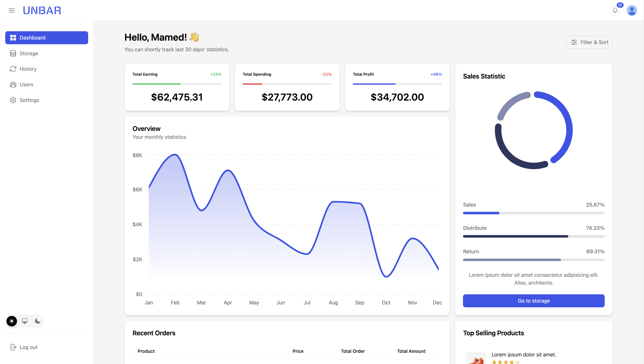Click the Sales progress bar
Viewport: 644px width, 364px height.
pos(533,213)
